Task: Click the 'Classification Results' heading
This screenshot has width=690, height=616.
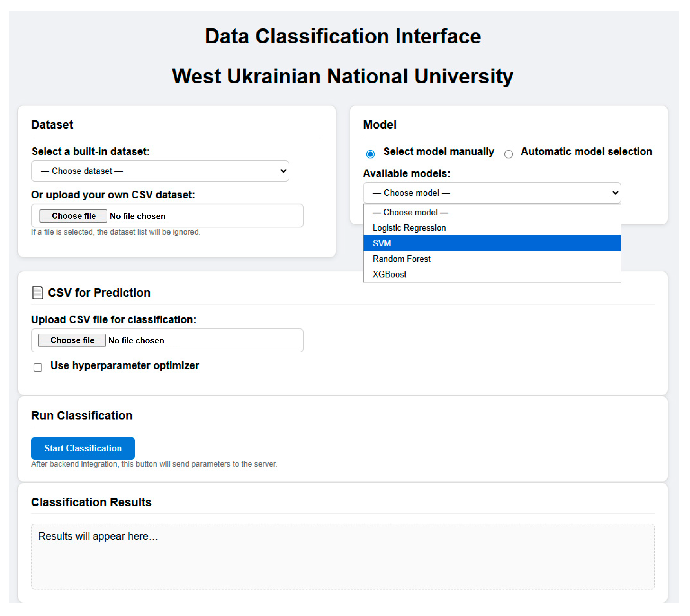Action: coord(91,502)
